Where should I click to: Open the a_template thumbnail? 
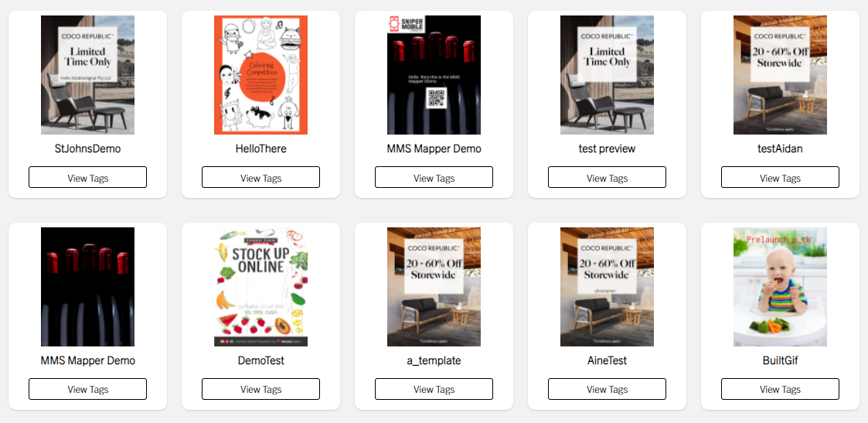[x=434, y=287]
